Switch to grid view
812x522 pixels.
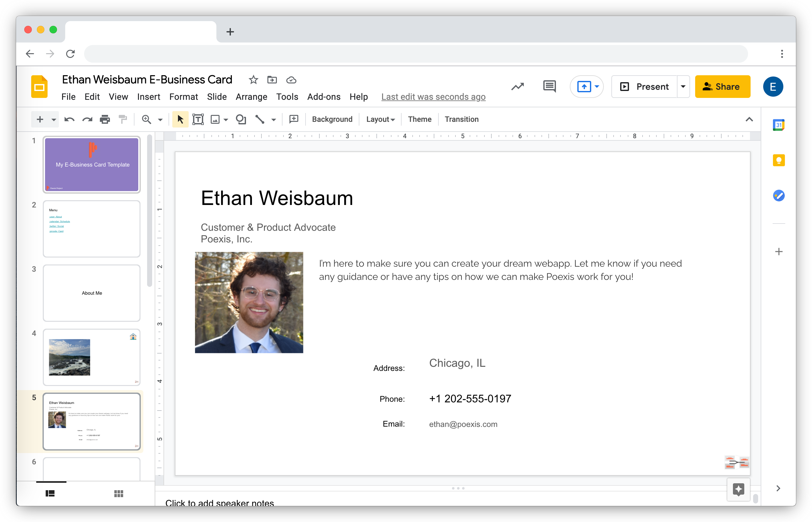[118, 494]
